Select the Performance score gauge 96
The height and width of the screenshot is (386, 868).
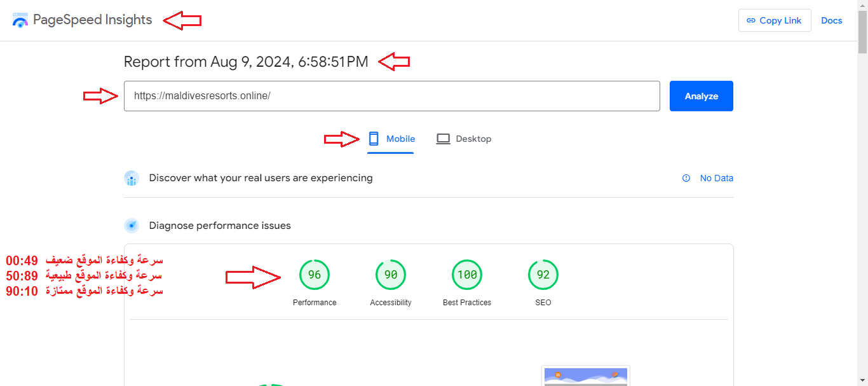tap(315, 275)
